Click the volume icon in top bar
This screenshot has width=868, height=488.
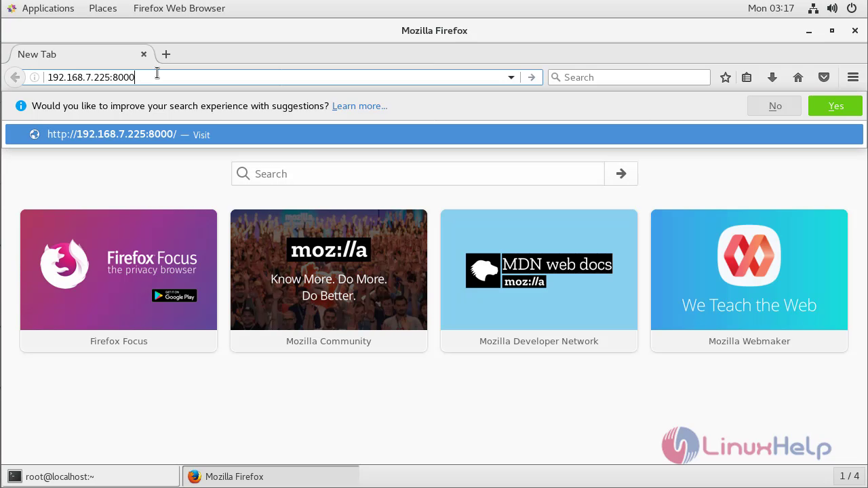(x=833, y=8)
